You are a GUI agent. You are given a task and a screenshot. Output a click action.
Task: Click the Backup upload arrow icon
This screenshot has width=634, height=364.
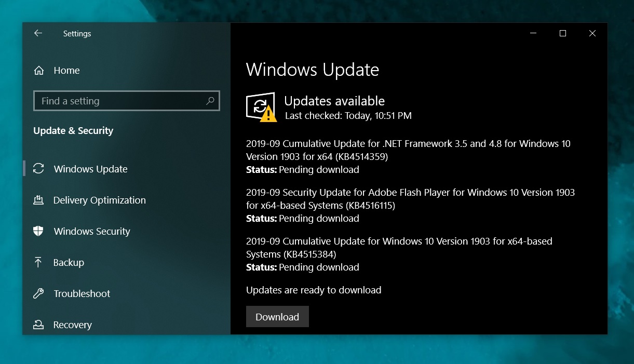tap(38, 262)
